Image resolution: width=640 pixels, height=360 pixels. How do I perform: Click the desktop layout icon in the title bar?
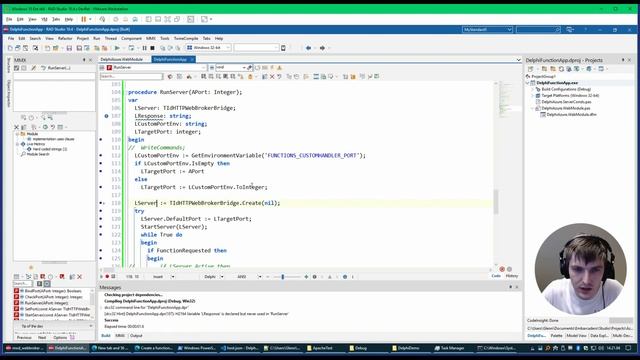click(x=570, y=29)
